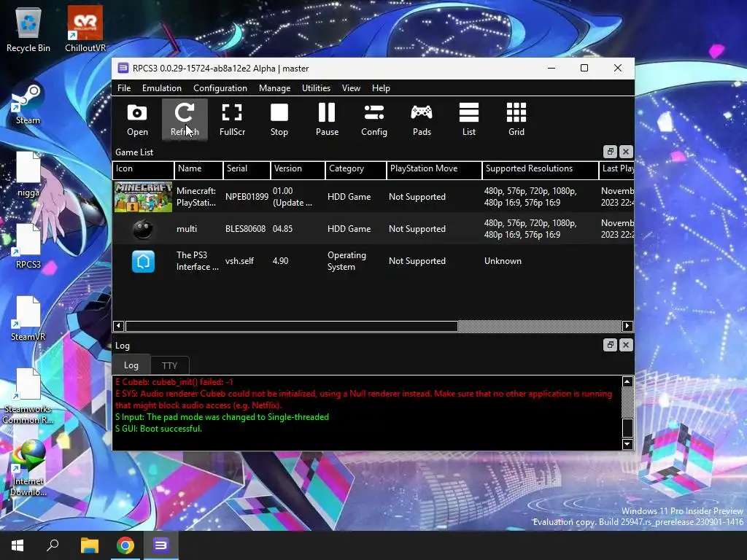Select the ChilloutVR desktop shortcut
Screen dimensions: 747x560
(85, 29)
